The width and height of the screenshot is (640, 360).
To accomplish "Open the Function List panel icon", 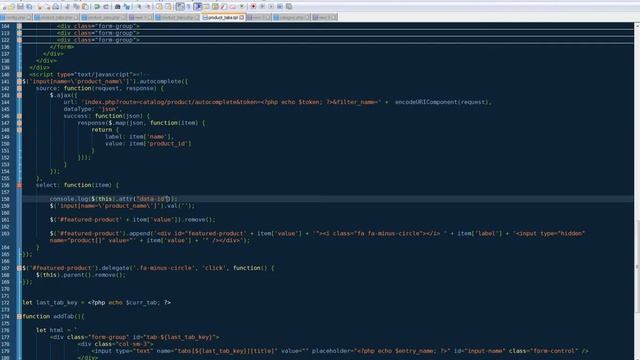I will click(224, 7).
